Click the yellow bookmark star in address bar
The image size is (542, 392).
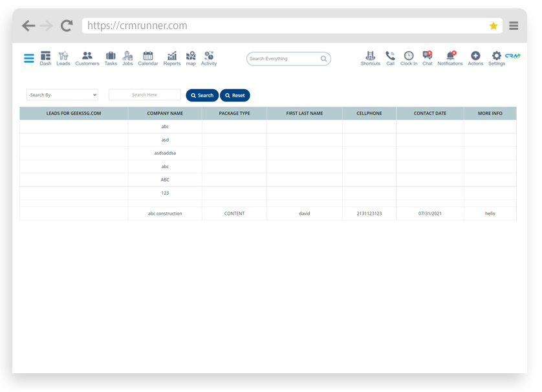(493, 25)
